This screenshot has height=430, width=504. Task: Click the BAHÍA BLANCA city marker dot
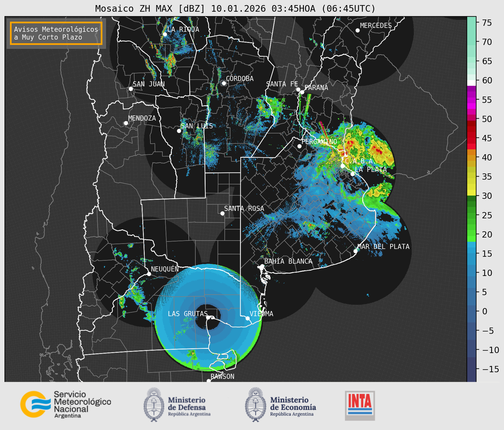coord(262,266)
